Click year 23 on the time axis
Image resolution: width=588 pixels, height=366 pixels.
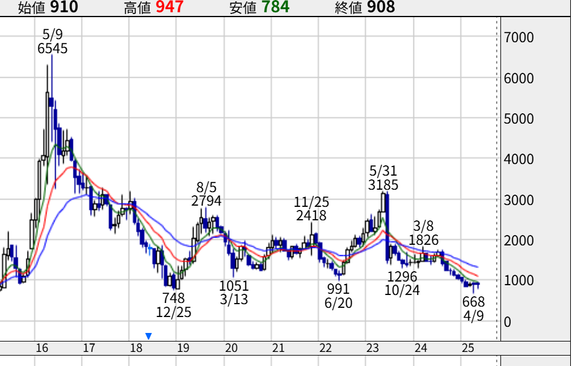pyautogui.click(x=373, y=348)
